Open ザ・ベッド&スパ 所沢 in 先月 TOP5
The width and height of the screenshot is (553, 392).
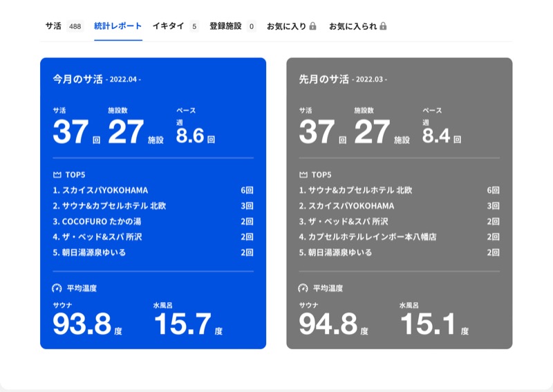pyautogui.click(x=348, y=221)
